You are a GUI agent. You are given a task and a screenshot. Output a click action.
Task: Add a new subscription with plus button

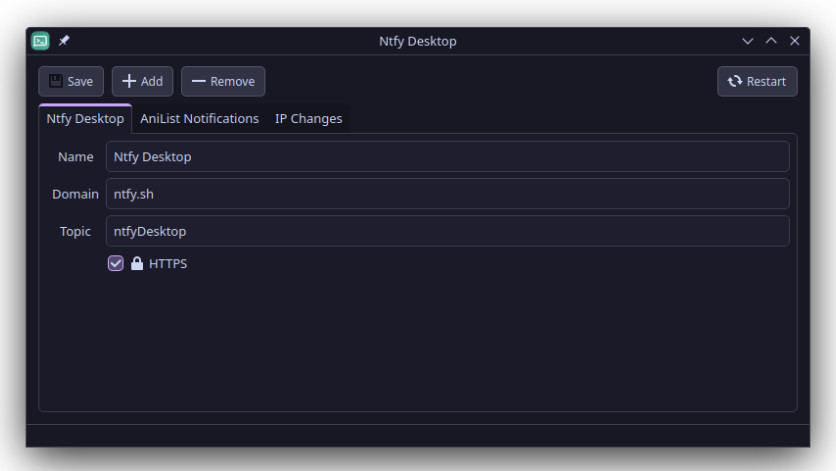(x=142, y=82)
